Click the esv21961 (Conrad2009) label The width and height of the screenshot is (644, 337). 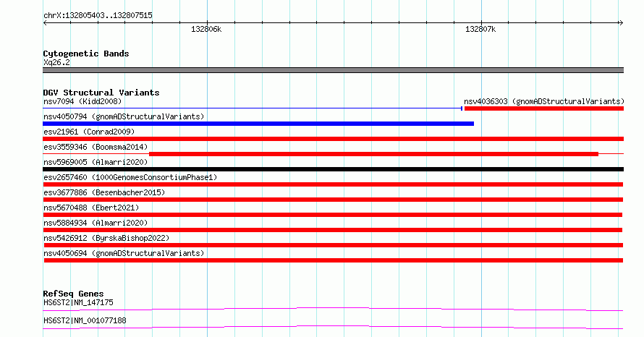[89, 132]
